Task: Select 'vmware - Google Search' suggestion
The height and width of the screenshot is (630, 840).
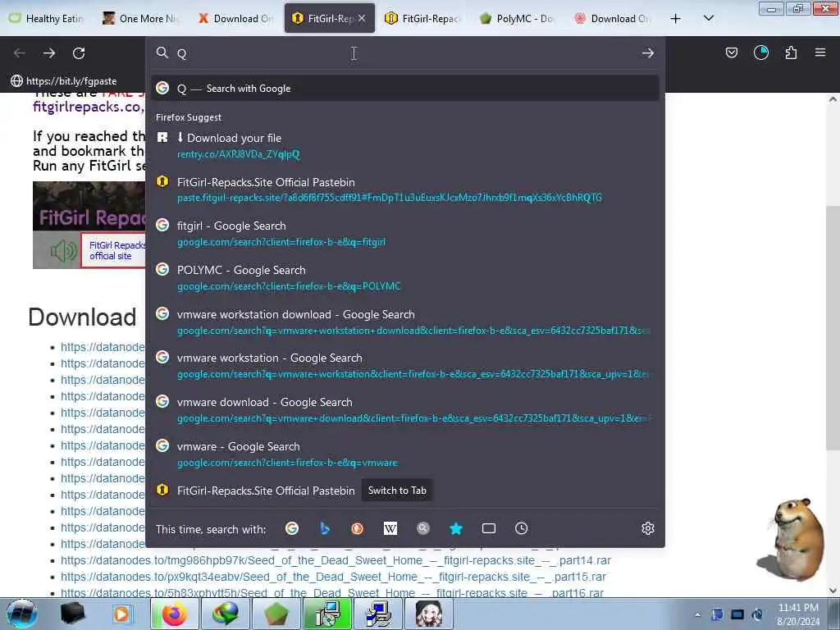Action: point(404,454)
